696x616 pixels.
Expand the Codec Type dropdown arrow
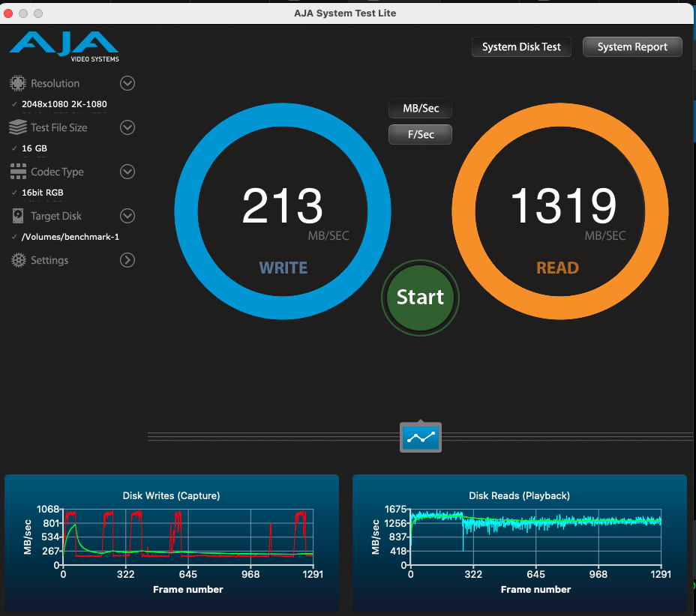[x=127, y=172]
